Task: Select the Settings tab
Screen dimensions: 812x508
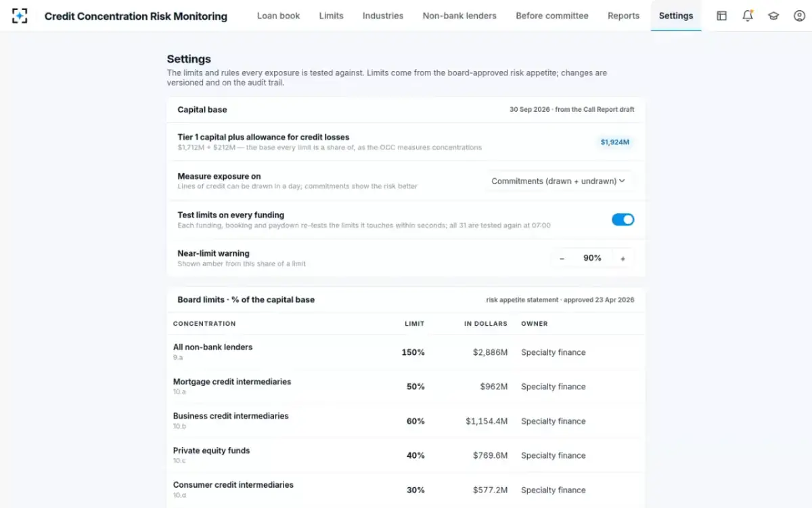Action: click(x=676, y=16)
